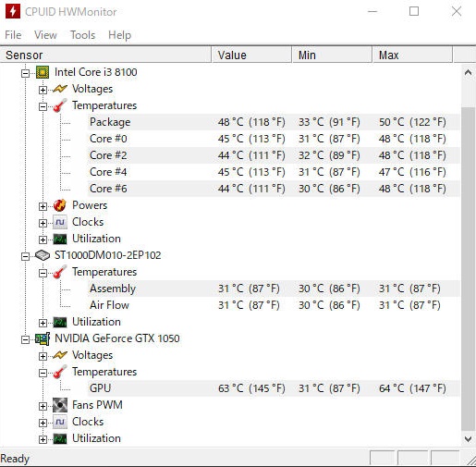Open the File menu

(13, 35)
